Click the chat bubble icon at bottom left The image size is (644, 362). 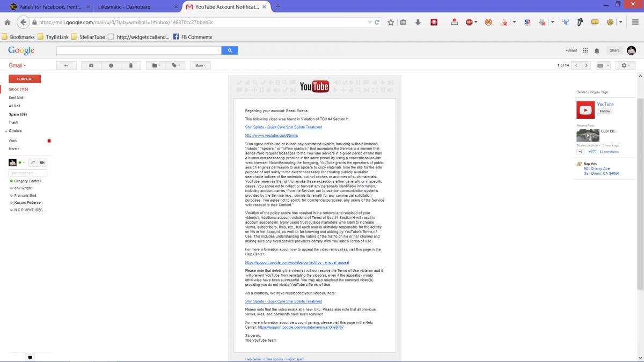(30, 357)
